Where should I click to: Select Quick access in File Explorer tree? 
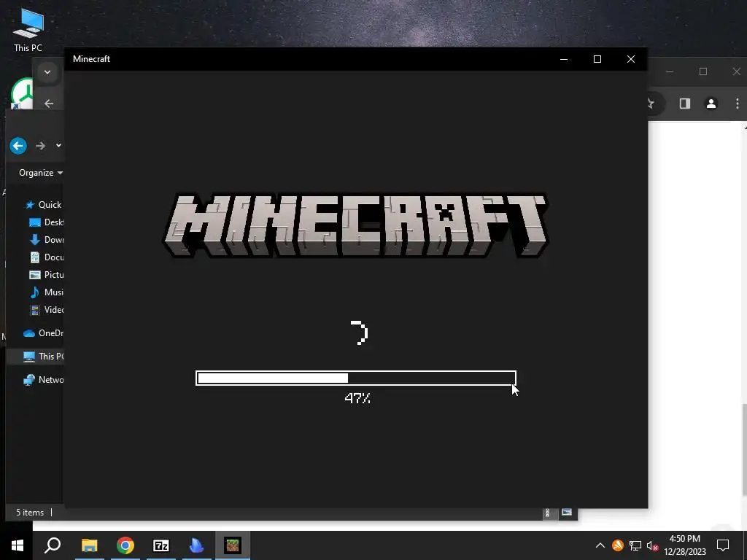coord(44,205)
